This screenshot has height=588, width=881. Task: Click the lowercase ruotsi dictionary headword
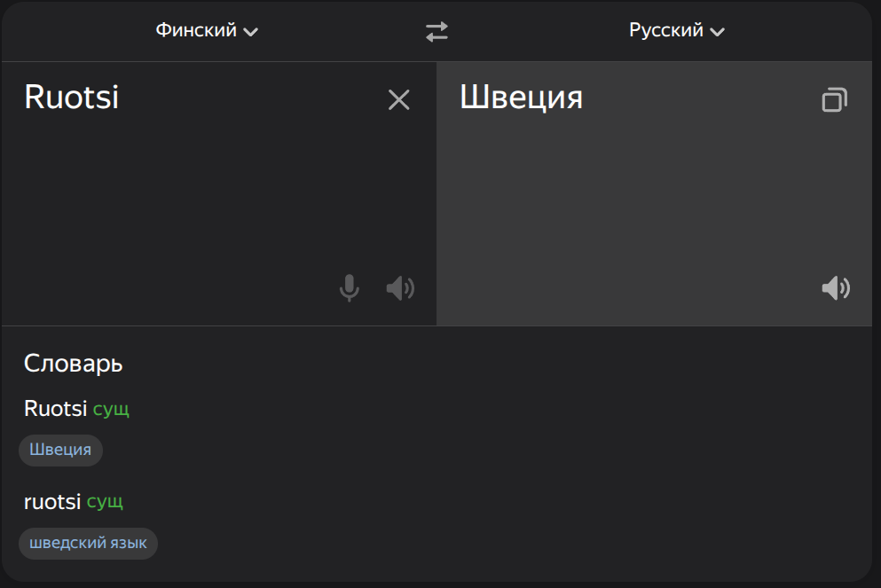pyautogui.click(x=52, y=502)
